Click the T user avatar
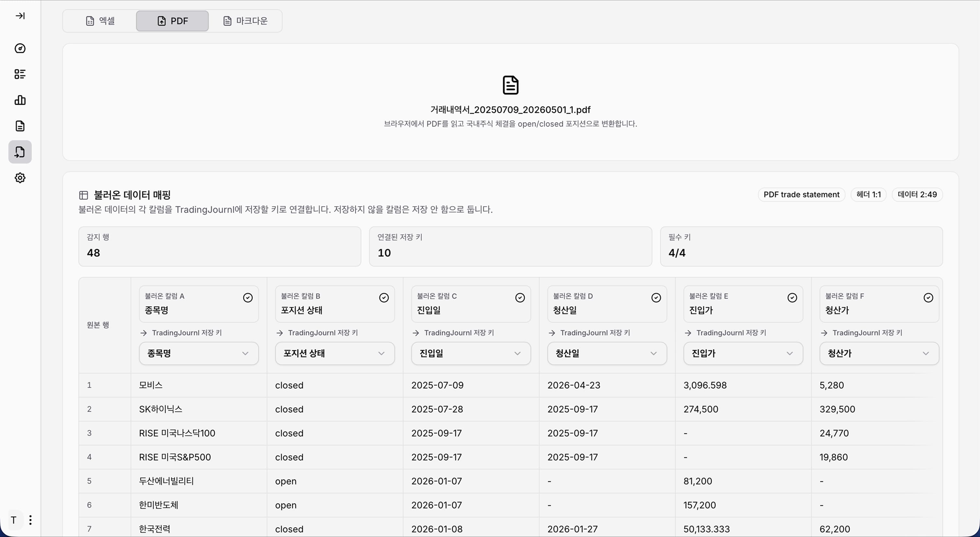This screenshot has width=980, height=537. tap(14, 520)
